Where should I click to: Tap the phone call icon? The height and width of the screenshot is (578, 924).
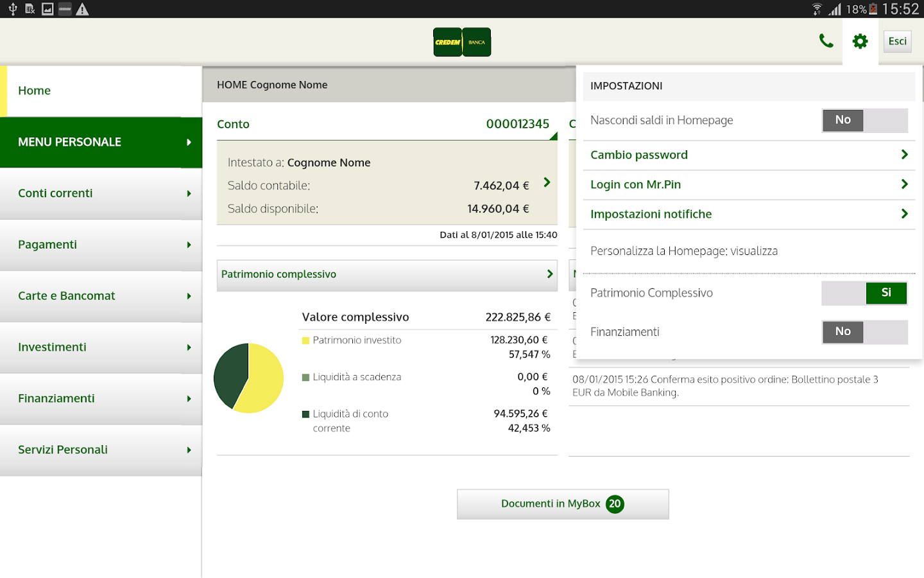pos(826,41)
